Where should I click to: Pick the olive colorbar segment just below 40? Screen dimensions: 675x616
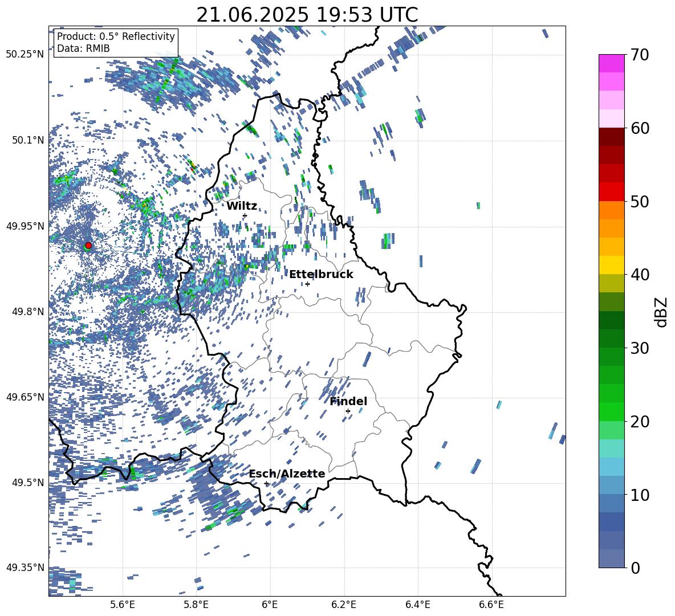point(611,283)
